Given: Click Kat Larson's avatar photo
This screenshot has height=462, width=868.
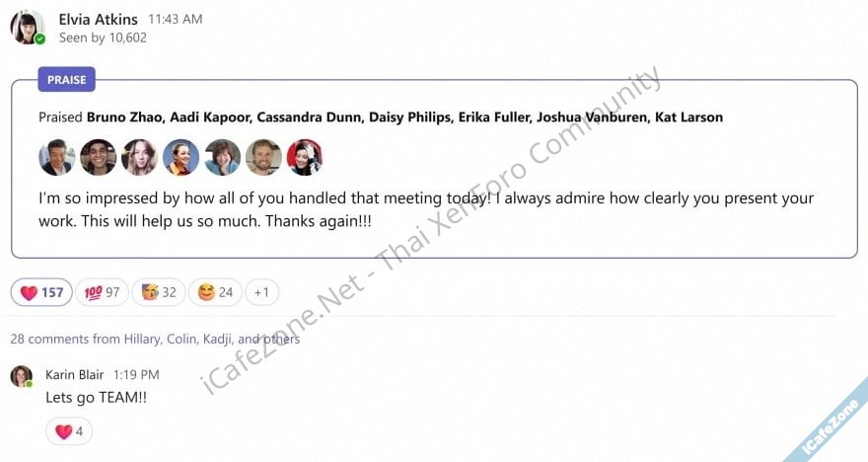Looking at the screenshot, I should [305, 157].
